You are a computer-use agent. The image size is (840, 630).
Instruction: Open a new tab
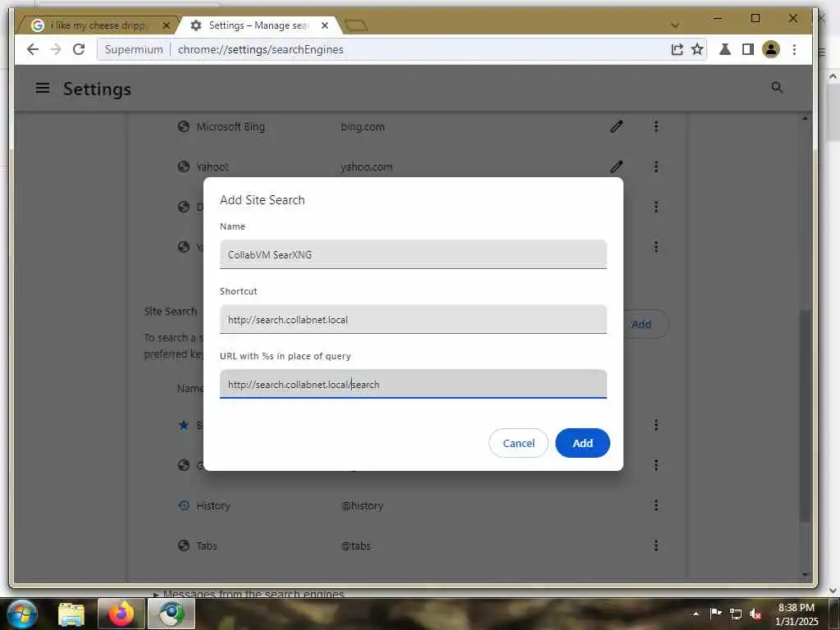356,25
